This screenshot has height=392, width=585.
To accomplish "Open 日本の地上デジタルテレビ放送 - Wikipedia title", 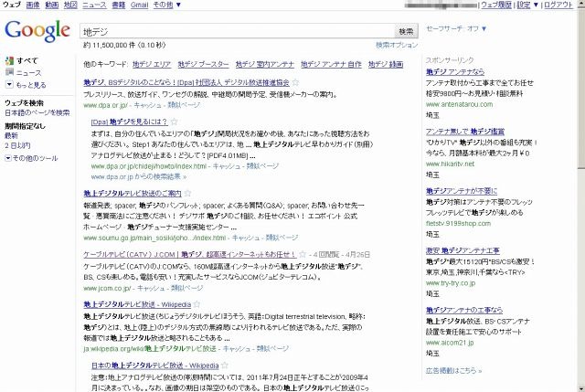I will (x=155, y=366).
